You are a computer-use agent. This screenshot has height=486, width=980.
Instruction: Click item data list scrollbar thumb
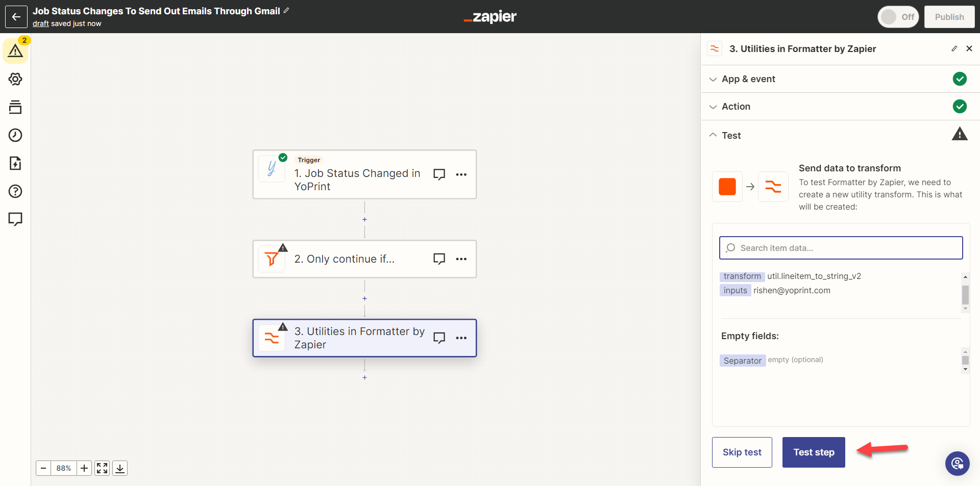click(965, 295)
